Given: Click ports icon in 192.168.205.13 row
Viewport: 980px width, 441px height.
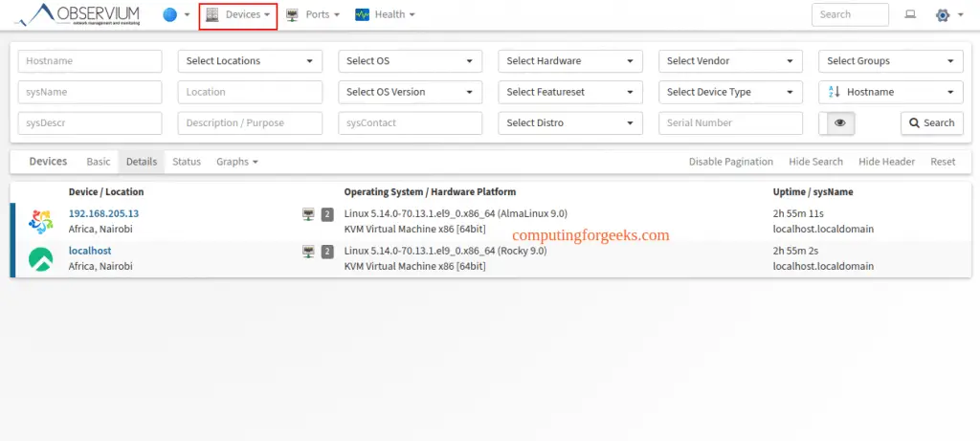Looking at the screenshot, I should tap(308, 215).
